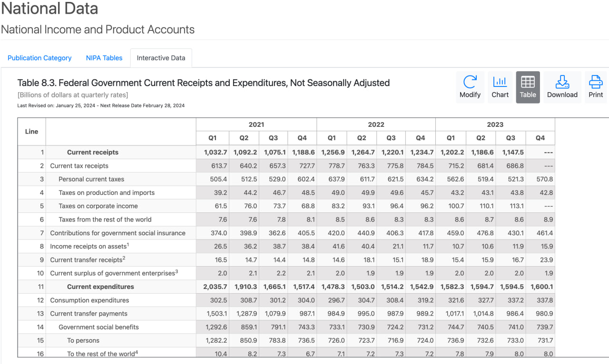This screenshot has height=364, width=609.
Task: Click the Last Revised date note
Action: [101, 105]
